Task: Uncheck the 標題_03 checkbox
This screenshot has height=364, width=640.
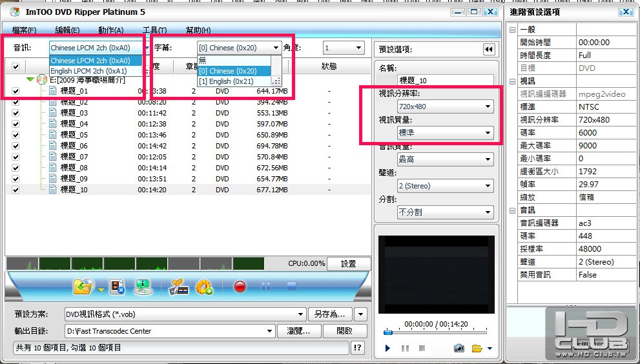Action: pyautogui.click(x=15, y=113)
